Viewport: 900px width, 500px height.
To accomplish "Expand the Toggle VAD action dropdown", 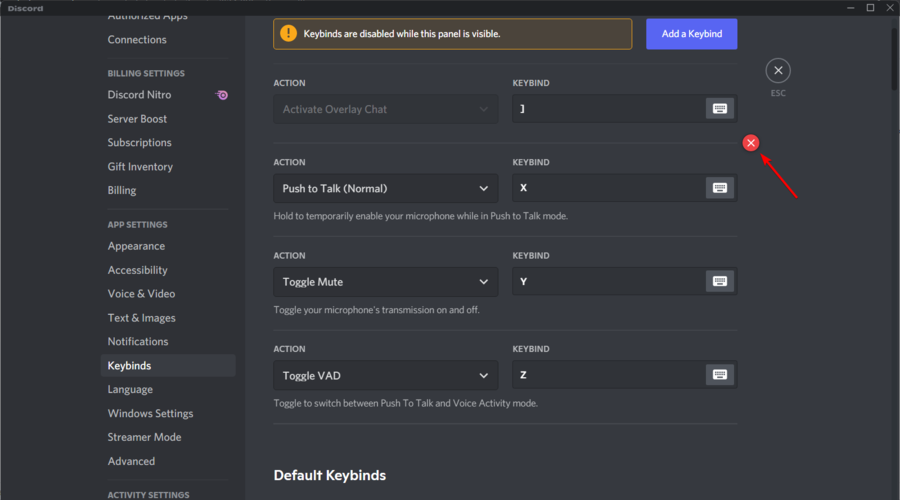I will coord(385,375).
